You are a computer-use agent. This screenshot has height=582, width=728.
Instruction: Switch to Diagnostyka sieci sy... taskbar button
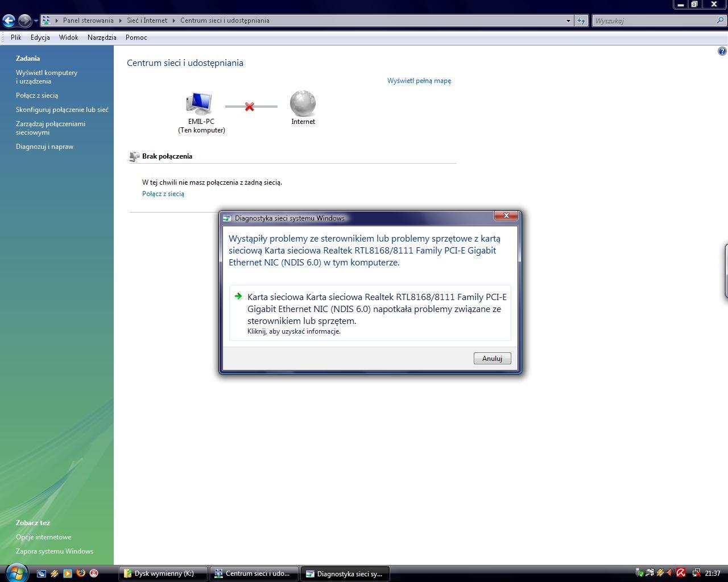(x=346, y=573)
